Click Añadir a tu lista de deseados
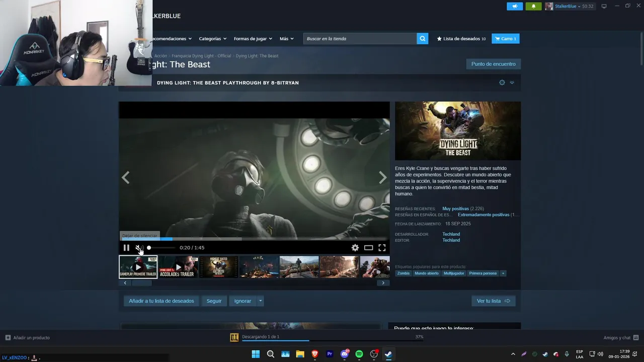Image resolution: width=644 pixels, height=362 pixels. 161,301
